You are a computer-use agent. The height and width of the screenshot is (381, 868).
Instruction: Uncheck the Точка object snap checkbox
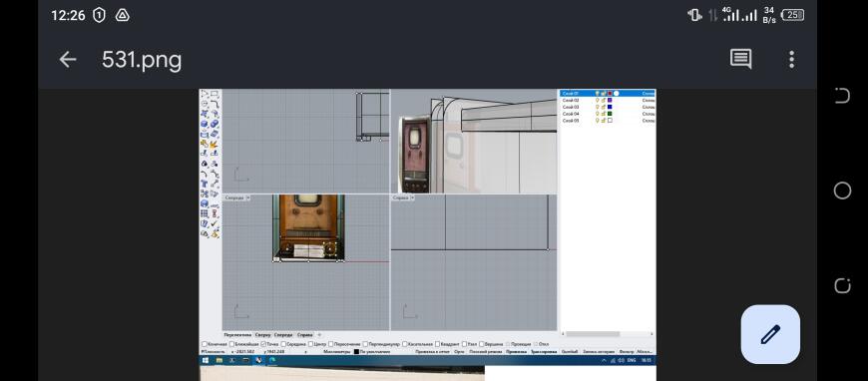263,344
